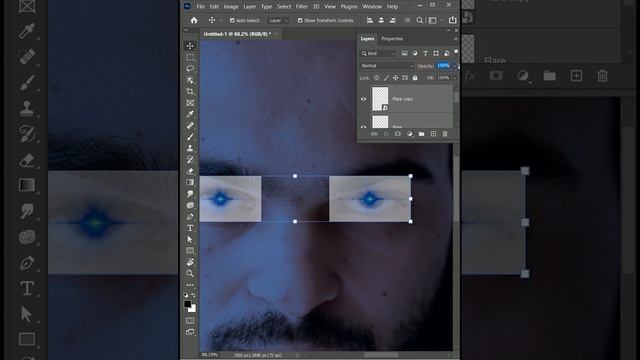Select the Eyedropper tool

(190, 114)
